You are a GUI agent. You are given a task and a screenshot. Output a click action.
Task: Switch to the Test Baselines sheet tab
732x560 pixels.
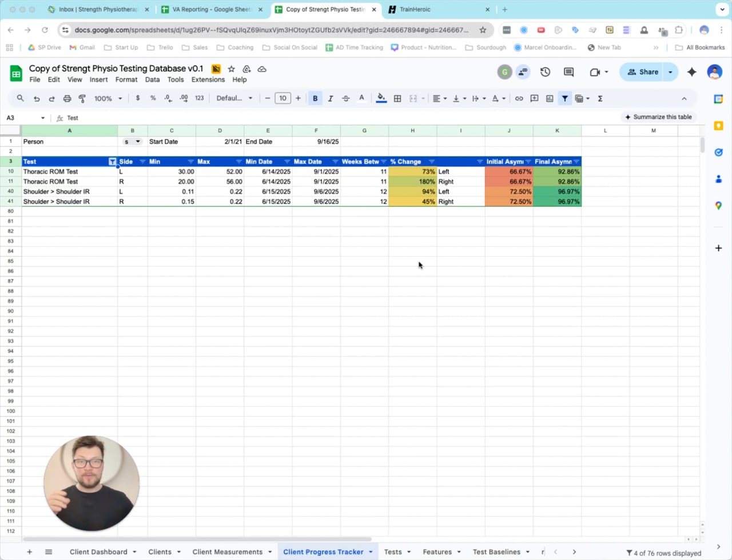click(496, 552)
